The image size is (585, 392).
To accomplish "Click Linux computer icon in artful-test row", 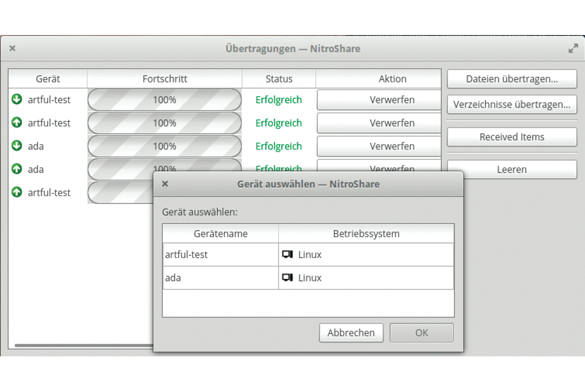I will click(x=287, y=254).
